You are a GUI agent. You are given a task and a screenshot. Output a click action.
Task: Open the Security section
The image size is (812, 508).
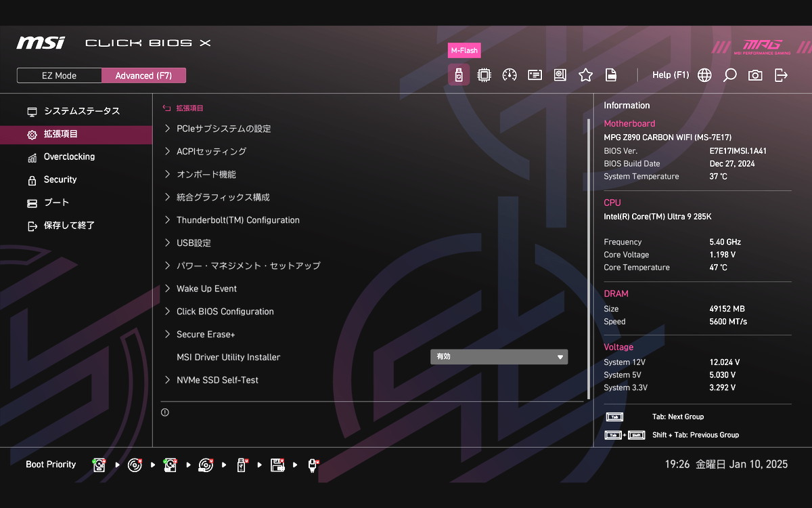coord(76,179)
